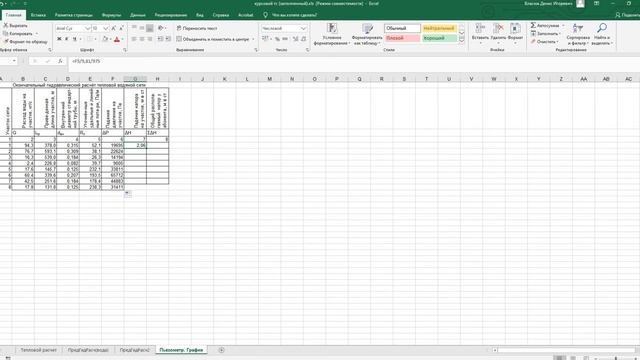Image resolution: width=640 pixels, height=360 pixels.
Task: Toggle Переносить текст wrap text
Action: pyautogui.click(x=197, y=28)
